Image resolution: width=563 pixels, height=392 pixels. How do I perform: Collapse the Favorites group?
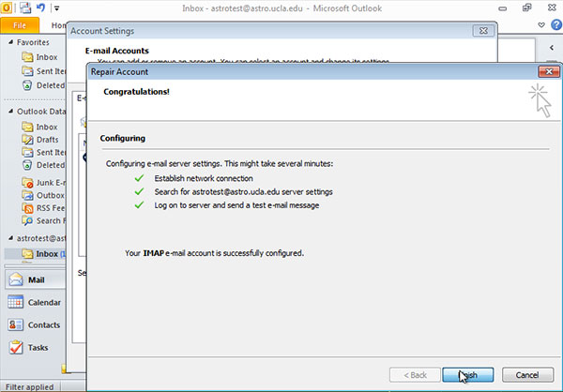[10, 42]
